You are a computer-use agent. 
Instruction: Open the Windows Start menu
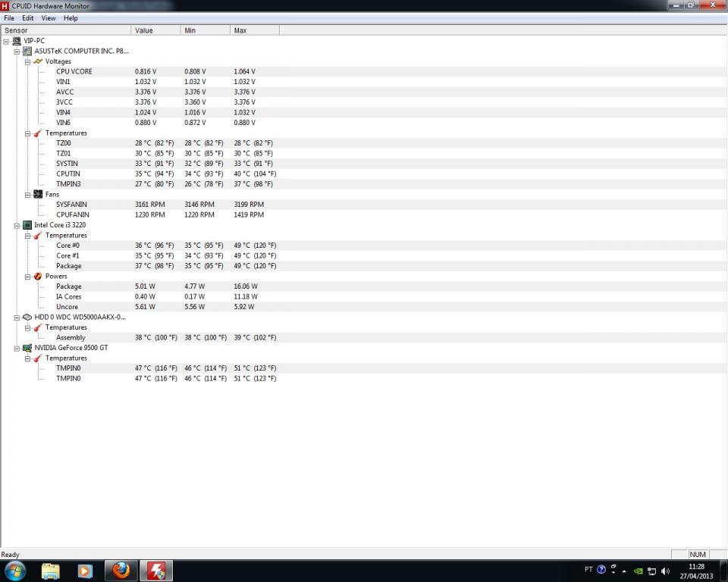click(15, 571)
